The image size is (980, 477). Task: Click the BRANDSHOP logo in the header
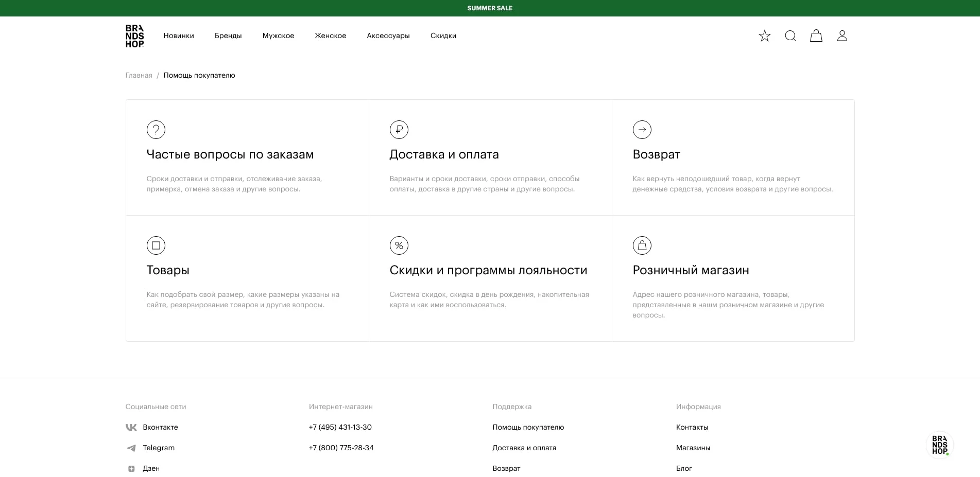pyautogui.click(x=135, y=36)
